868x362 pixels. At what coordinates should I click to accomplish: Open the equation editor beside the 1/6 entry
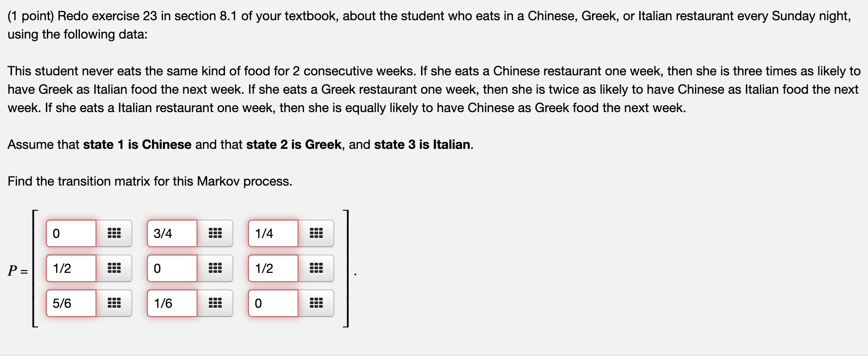(x=216, y=303)
